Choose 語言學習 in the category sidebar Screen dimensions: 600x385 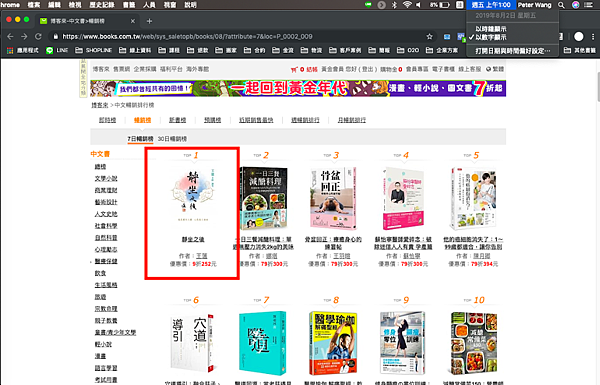click(x=106, y=368)
